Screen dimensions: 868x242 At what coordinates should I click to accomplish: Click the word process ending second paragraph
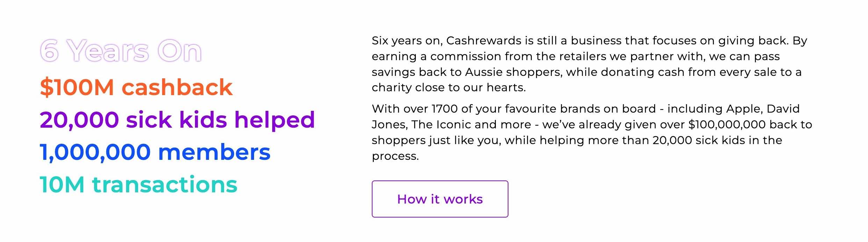click(x=395, y=156)
